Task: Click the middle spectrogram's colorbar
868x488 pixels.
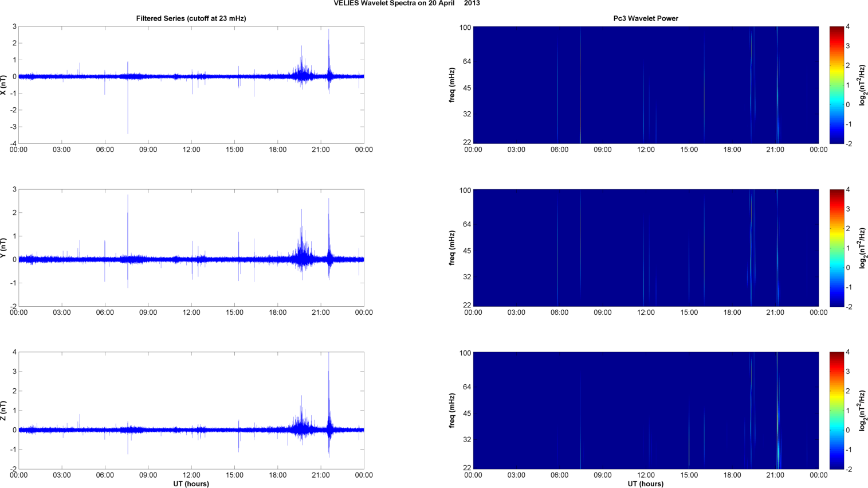Action: tap(836, 248)
